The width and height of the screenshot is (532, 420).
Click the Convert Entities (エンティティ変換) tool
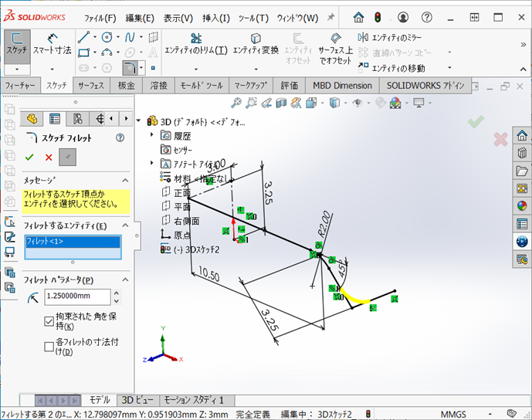256,43
